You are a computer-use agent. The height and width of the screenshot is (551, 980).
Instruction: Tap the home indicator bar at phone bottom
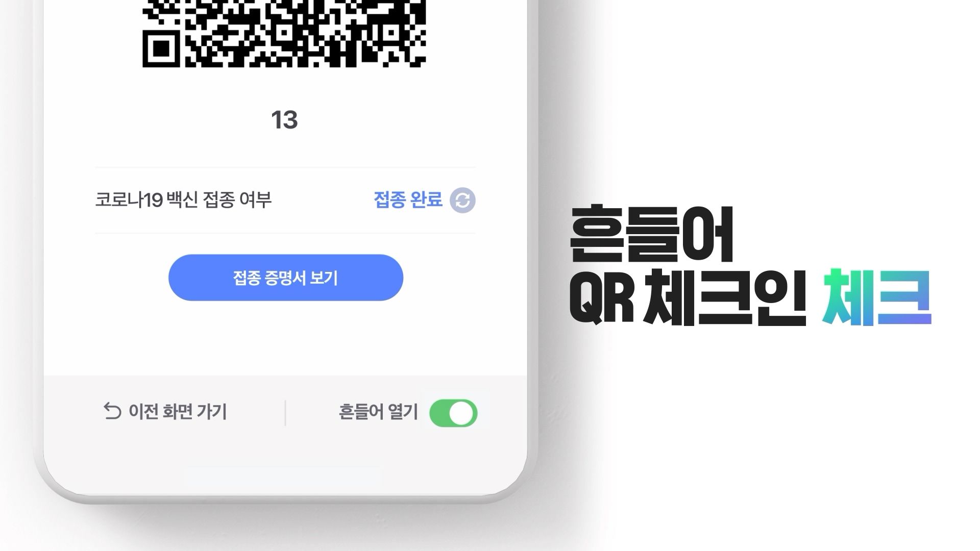pyautogui.click(x=284, y=475)
